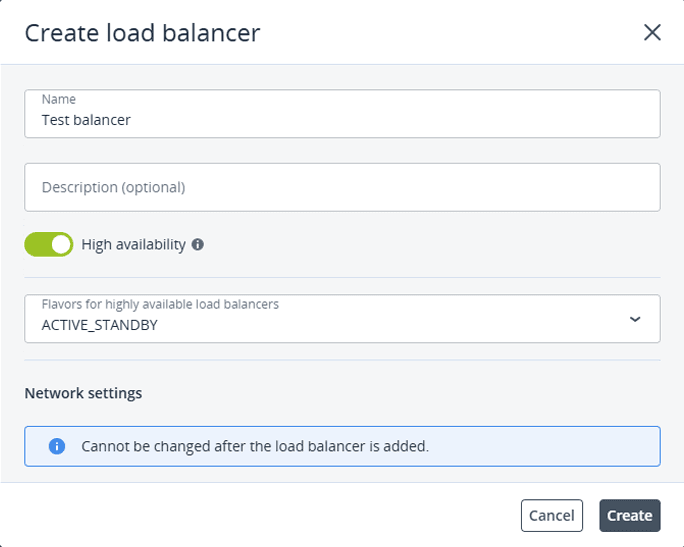Disable the High availability toggle

(x=49, y=244)
